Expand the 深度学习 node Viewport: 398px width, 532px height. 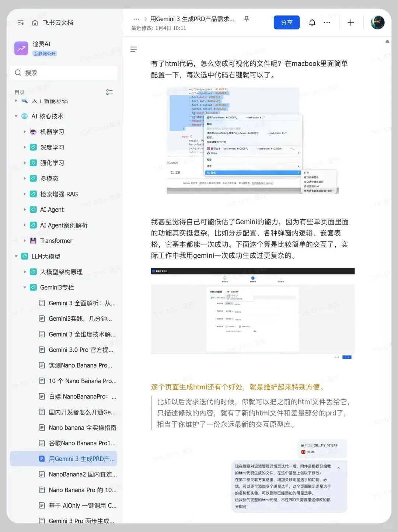pyautogui.click(x=25, y=147)
